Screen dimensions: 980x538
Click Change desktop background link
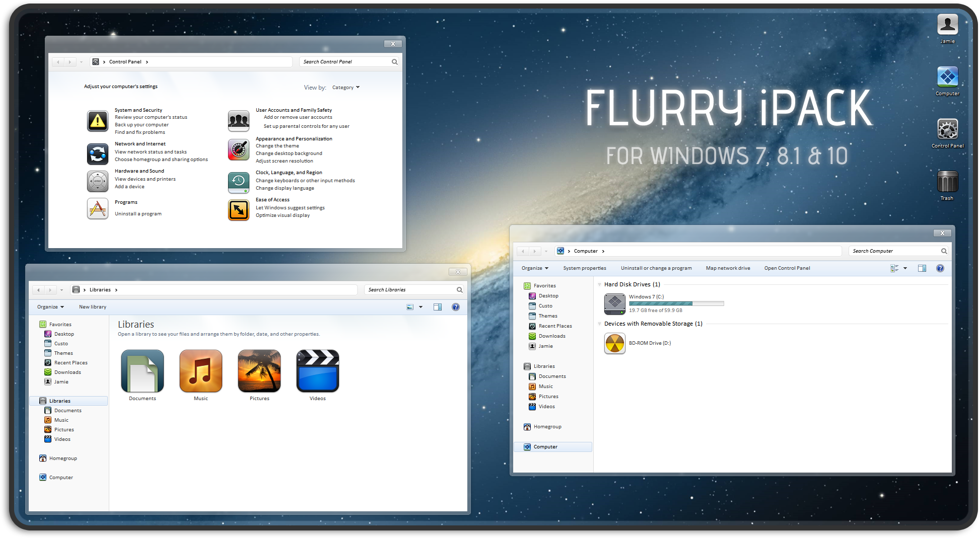pyautogui.click(x=289, y=153)
